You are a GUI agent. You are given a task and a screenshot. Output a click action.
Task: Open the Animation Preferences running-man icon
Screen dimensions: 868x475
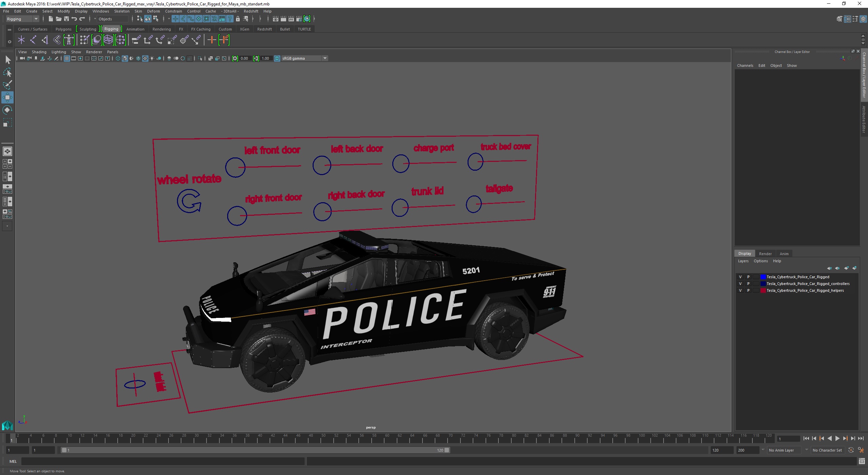pyautogui.click(x=861, y=450)
